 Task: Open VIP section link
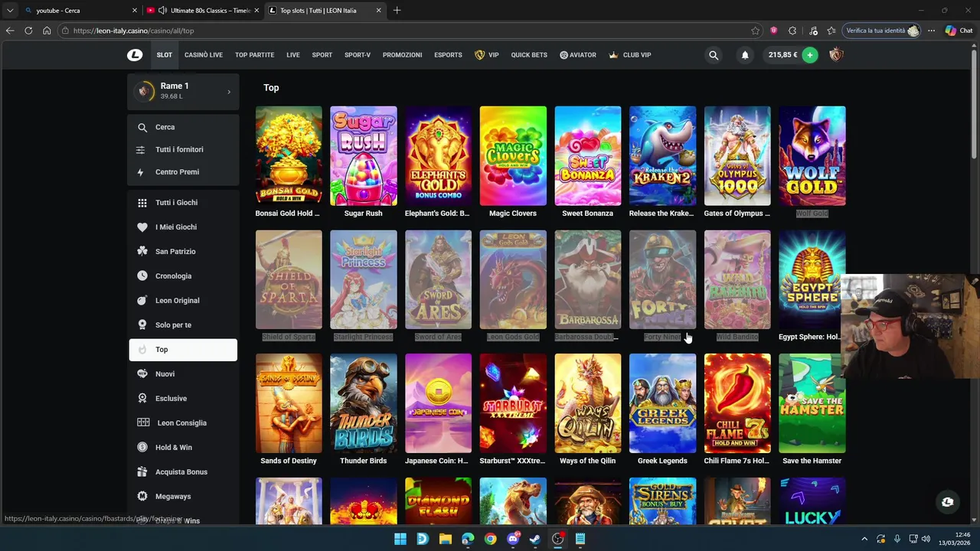click(x=487, y=55)
